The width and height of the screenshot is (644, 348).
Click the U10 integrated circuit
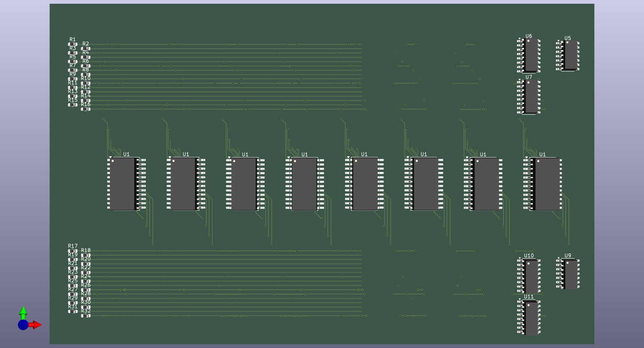coord(531,277)
